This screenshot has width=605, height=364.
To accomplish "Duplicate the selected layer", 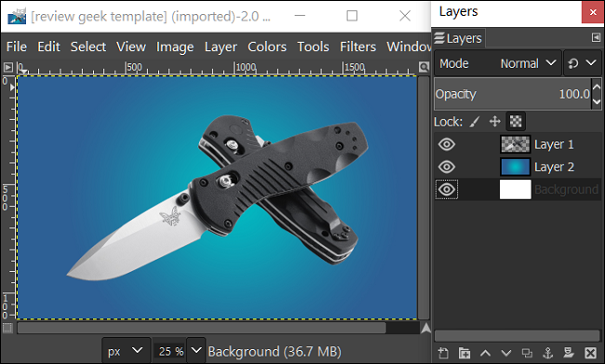I will (527, 353).
